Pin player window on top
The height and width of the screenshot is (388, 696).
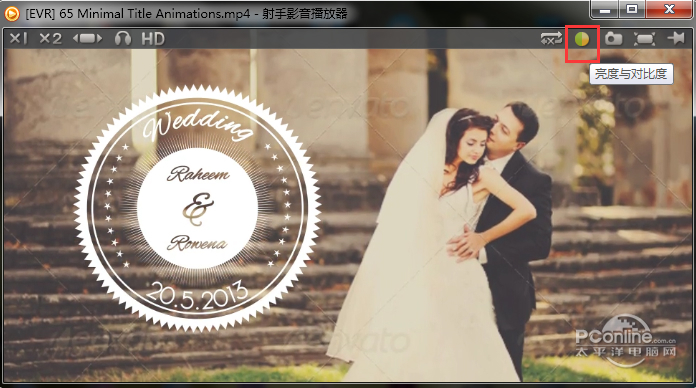(676, 39)
